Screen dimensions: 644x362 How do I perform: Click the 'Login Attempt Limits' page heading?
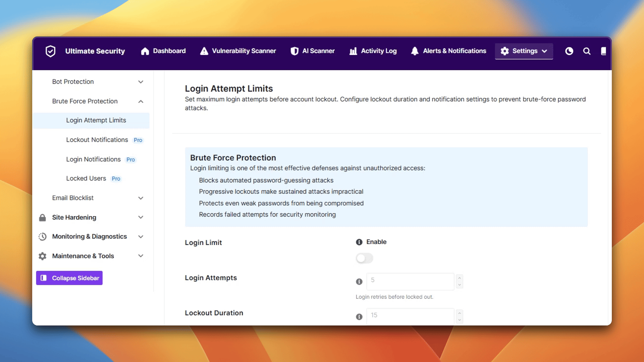point(229,88)
